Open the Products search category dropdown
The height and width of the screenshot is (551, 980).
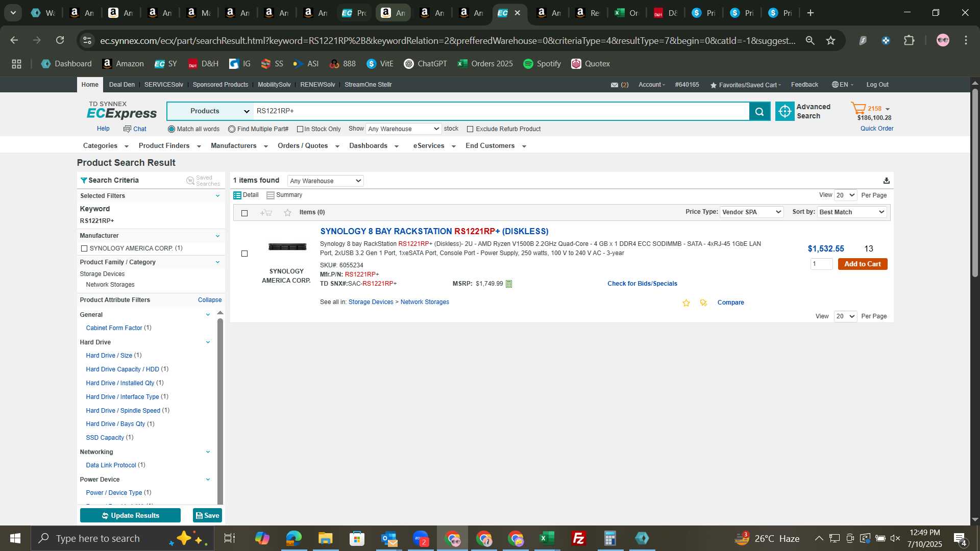coord(210,111)
